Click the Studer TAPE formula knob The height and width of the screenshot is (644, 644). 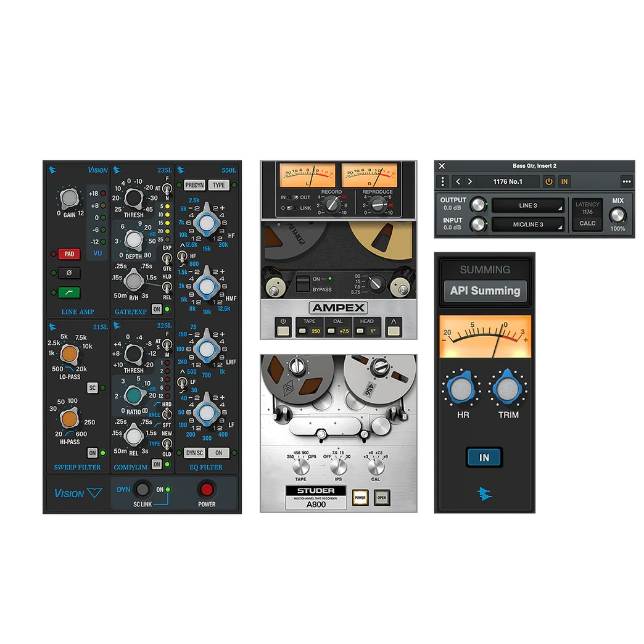(x=300, y=467)
